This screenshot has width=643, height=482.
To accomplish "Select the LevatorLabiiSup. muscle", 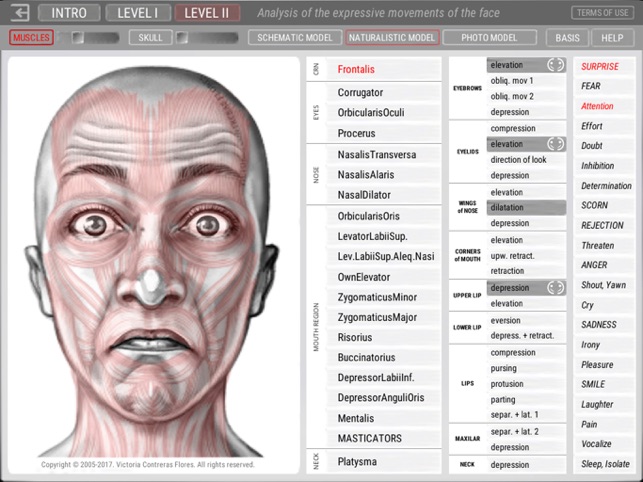I will pos(384,236).
